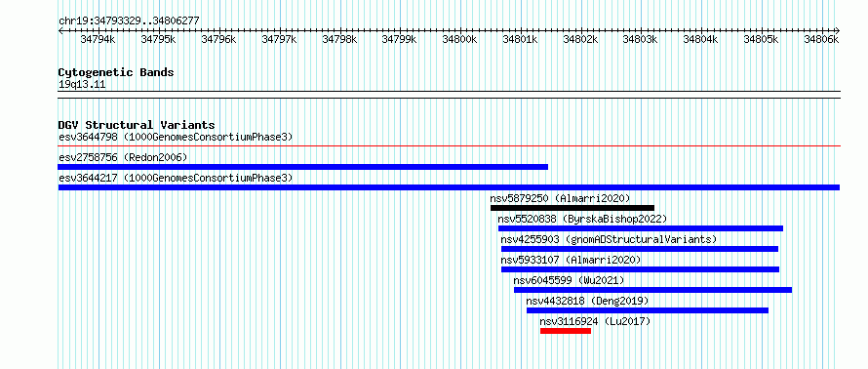Click the nsv6045599 Wu2021 blue bar
Viewport: 868px width, 369px height.
pos(652,290)
